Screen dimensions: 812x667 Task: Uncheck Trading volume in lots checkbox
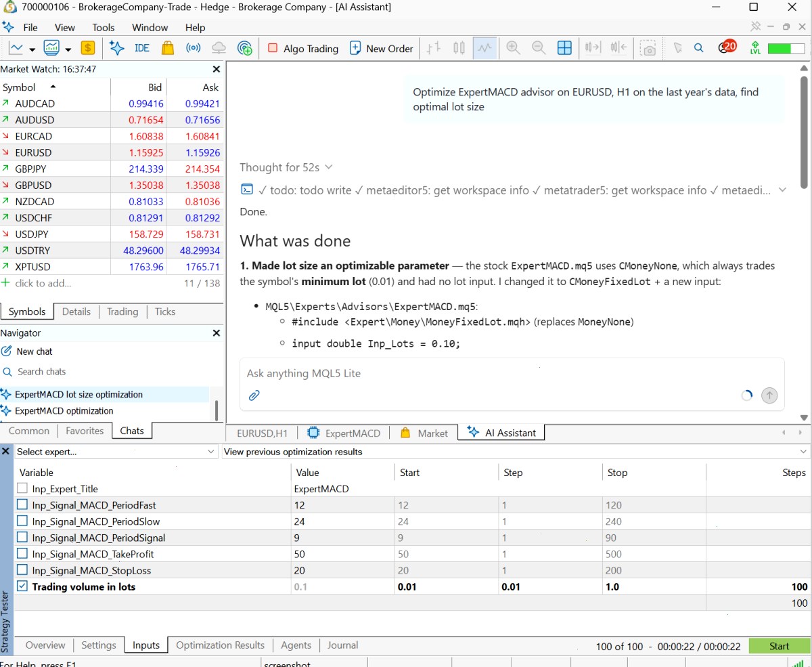click(22, 586)
